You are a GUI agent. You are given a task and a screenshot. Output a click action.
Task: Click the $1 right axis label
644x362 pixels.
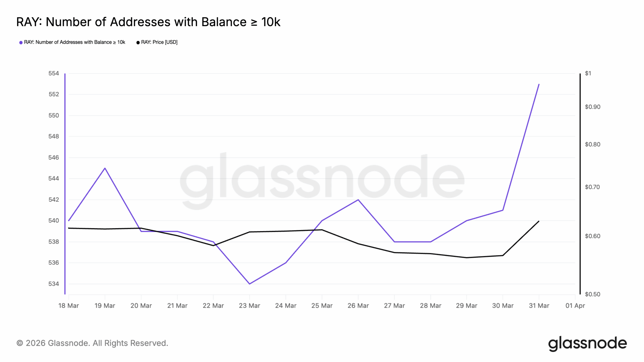(588, 73)
